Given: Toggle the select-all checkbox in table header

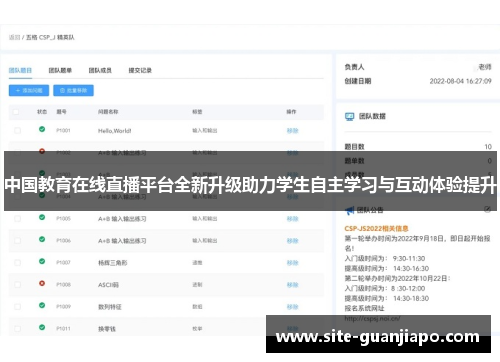Looking at the screenshot, I should [x=16, y=112].
